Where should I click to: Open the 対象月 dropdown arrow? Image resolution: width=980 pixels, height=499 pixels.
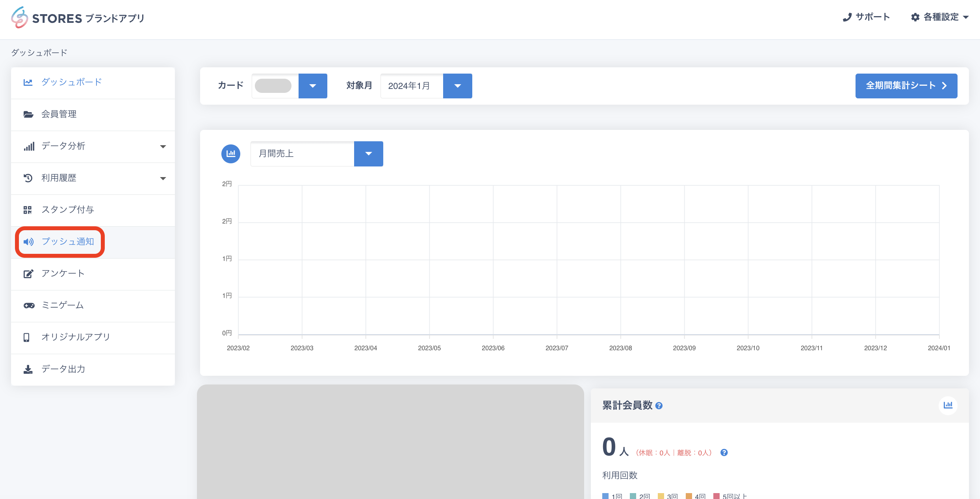457,86
